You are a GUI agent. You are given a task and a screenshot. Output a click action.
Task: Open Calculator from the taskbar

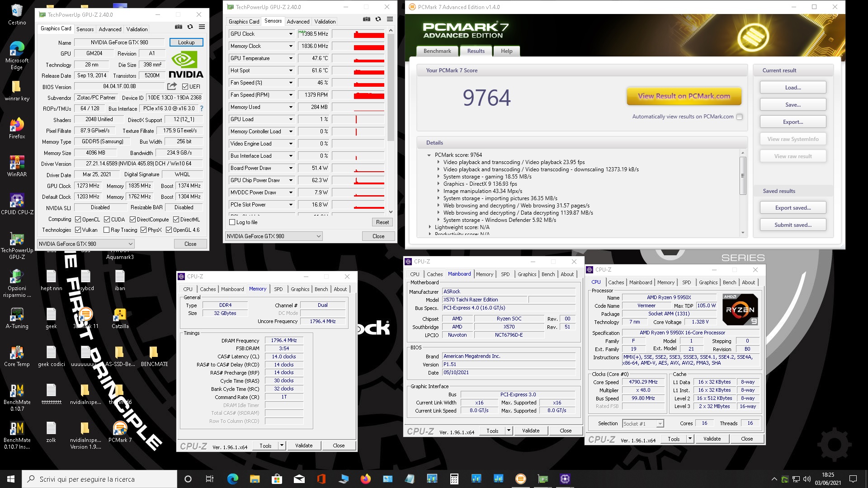pos(454,479)
